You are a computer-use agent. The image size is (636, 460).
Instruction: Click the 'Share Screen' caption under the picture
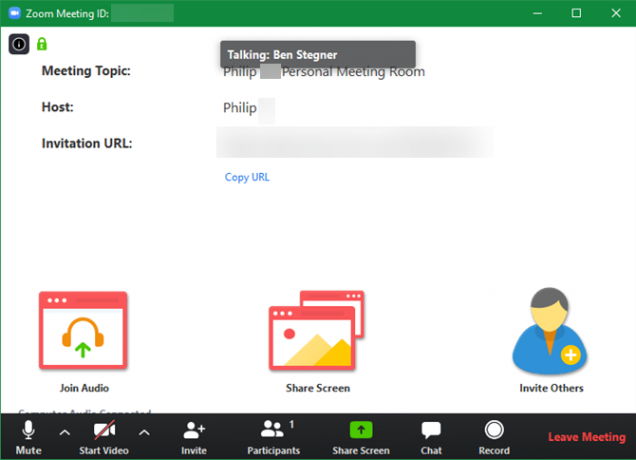pyautogui.click(x=318, y=388)
